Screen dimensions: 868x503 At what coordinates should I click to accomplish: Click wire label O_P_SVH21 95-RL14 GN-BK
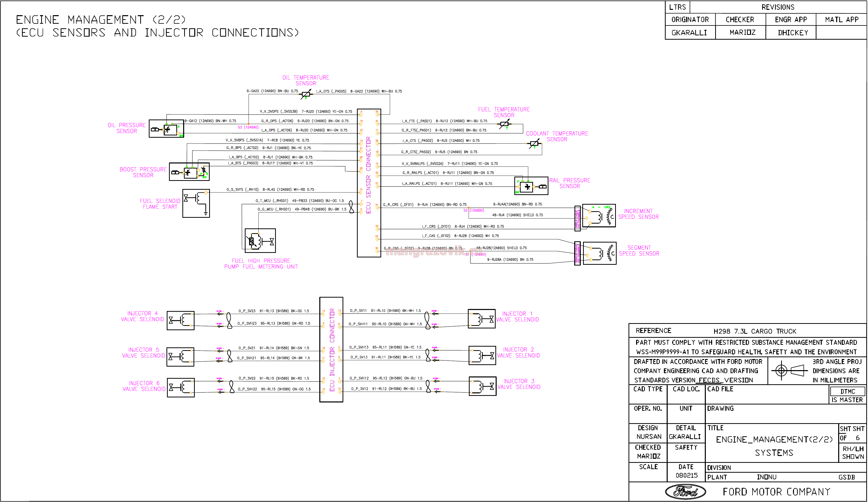(274, 358)
